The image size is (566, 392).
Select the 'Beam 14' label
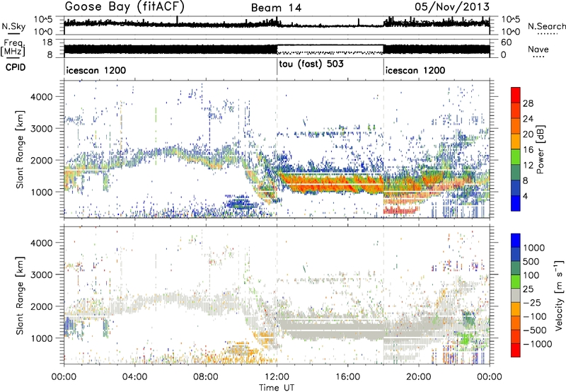[x=276, y=8]
